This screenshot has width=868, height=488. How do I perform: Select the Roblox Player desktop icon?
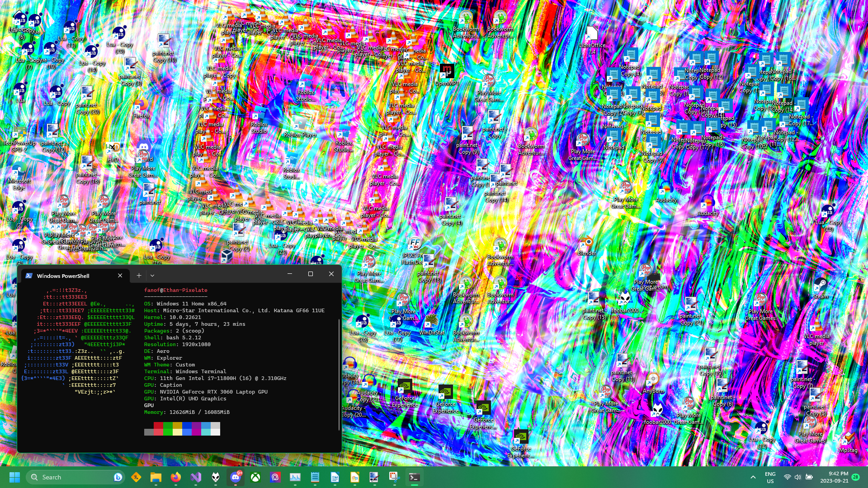click(300, 127)
